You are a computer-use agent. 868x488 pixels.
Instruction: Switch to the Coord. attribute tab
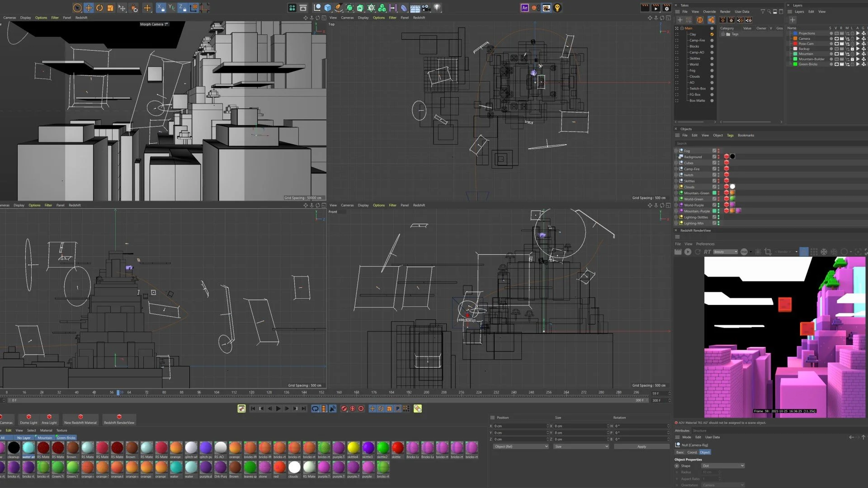[692, 452]
